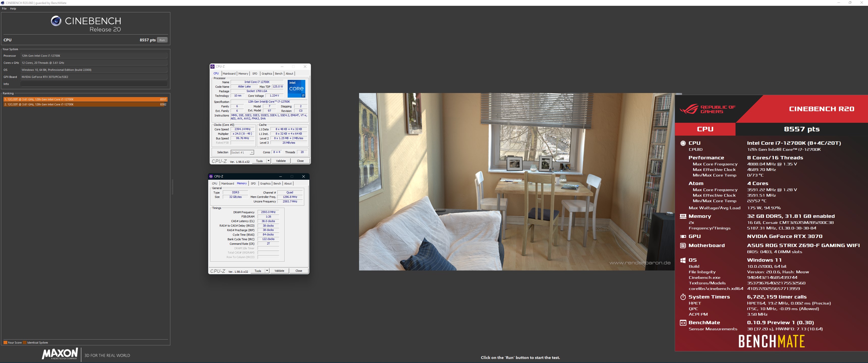The height and width of the screenshot is (363, 868).
Task: Click the Memory module icon in BenchMate panel
Action: tap(683, 216)
